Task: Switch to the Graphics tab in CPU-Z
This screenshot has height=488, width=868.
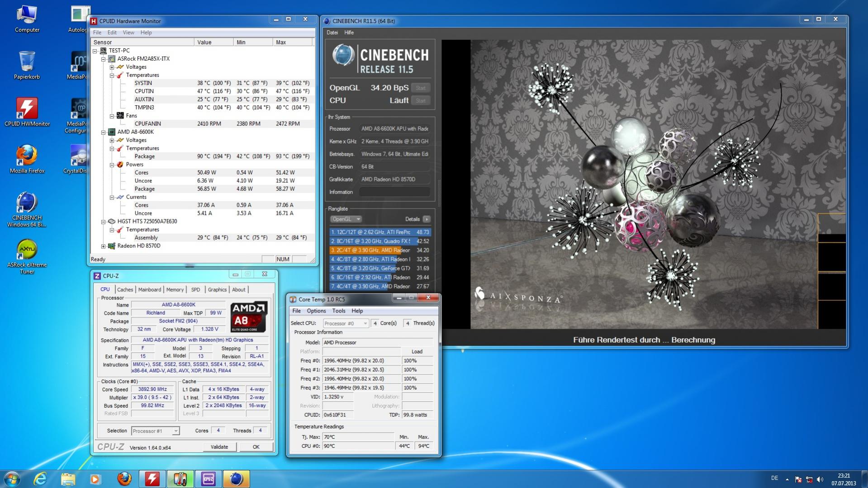Action: coord(217,290)
